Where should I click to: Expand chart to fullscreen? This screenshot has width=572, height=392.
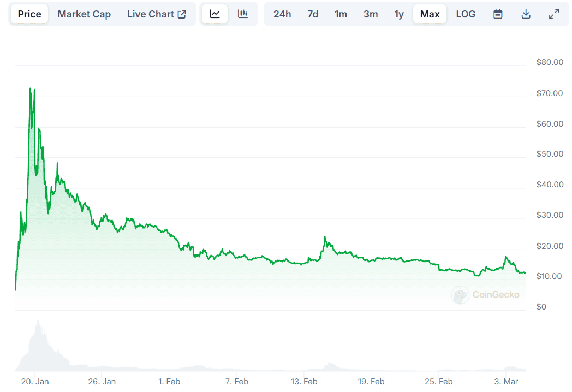click(x=553, y=14)
